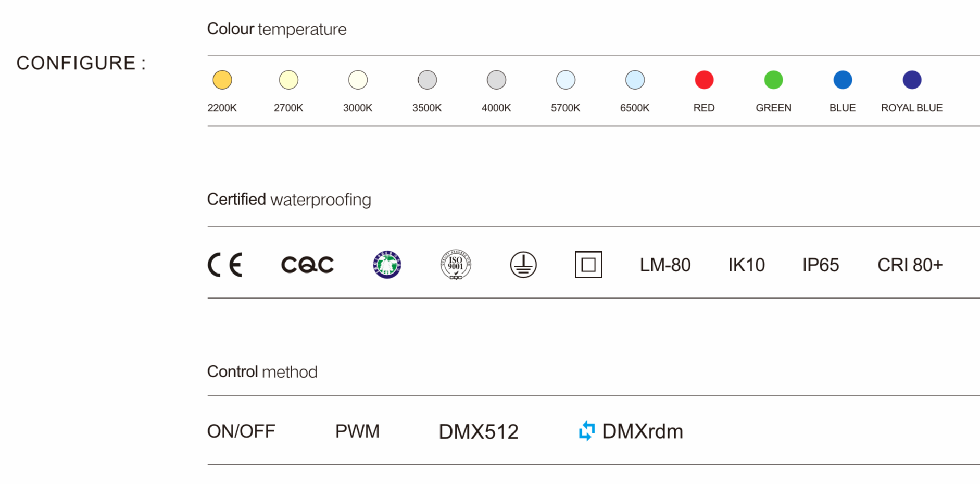The height and width of the screenshot is (484, 980).
Task: Pick the GREEN colour circle
Action: [773, 80]
